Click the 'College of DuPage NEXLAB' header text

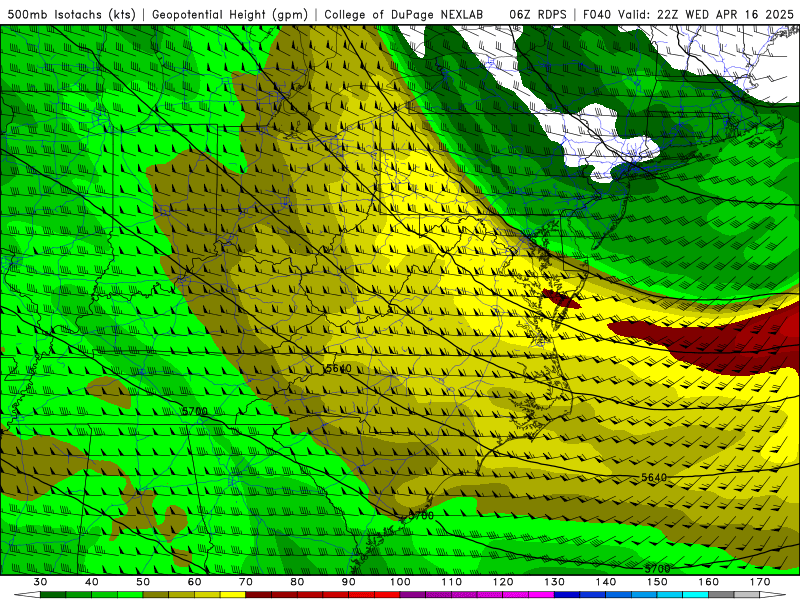[403, 14]
